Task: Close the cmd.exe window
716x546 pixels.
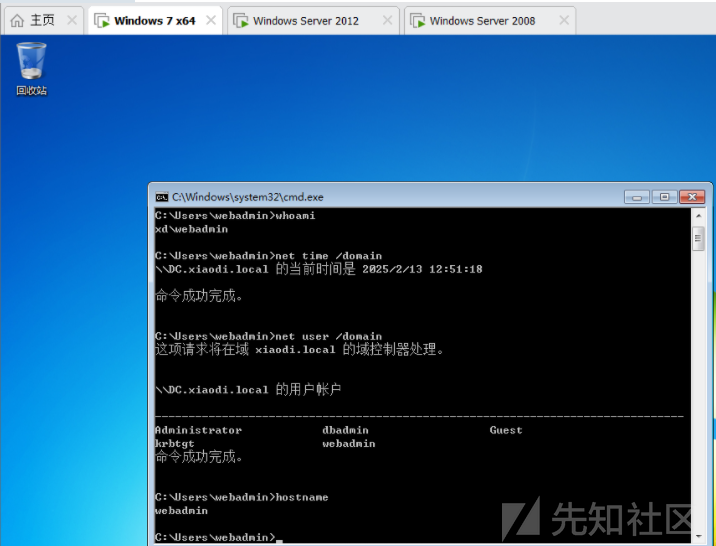Action: point(692,197)
